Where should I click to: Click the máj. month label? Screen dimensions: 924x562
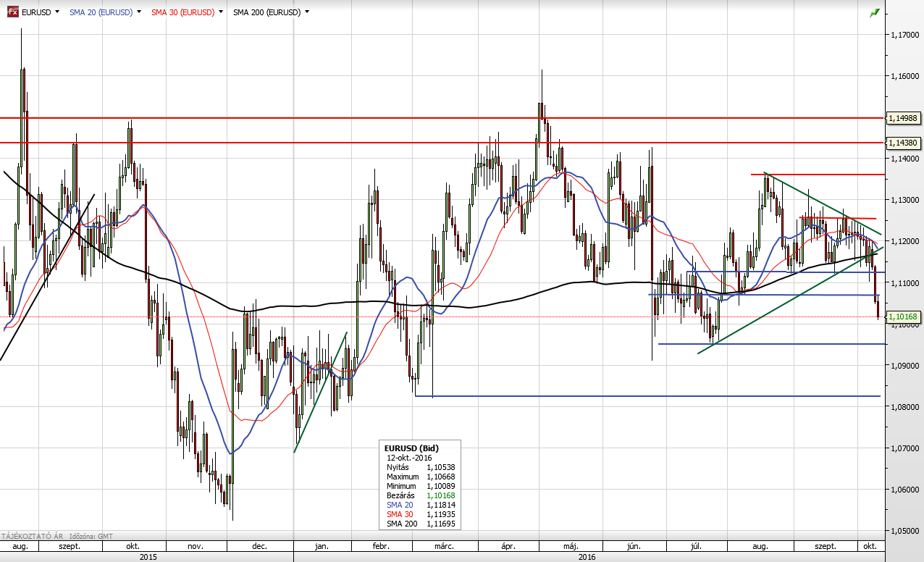coord(571,546)
